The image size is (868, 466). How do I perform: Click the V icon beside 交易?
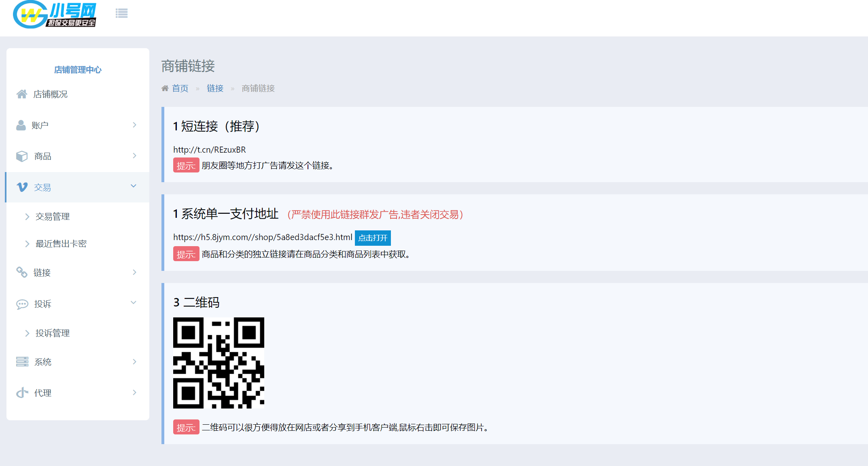22,187
